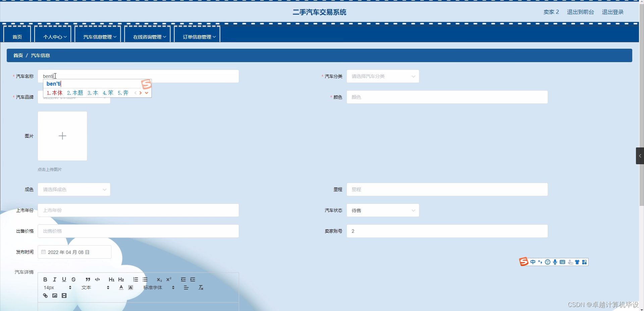Insert a video via the editor toolbar
The image size is (644, 311).
coord(64,295)
